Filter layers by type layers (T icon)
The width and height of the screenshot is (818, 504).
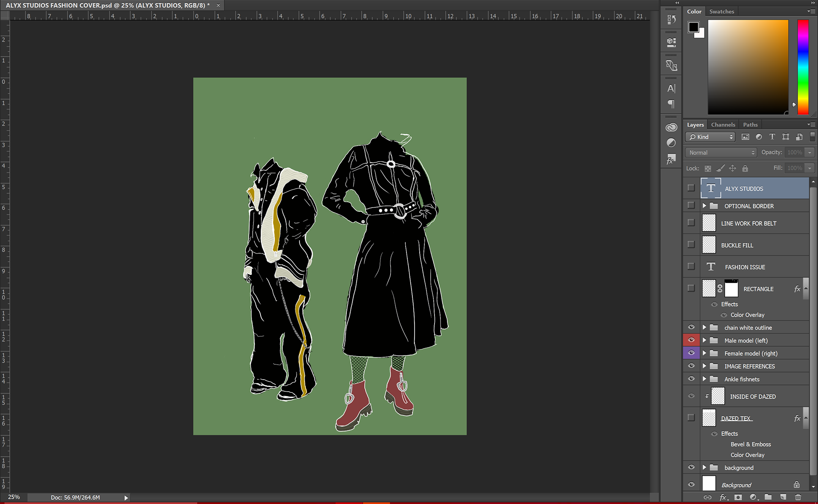click(x=772, y=137)
